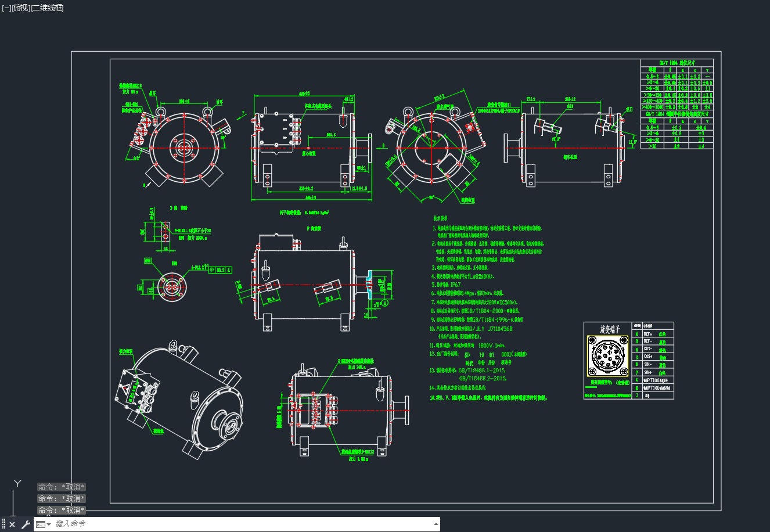Open command line customization wrench
Image resolution: width=770 pixels, height=532 pixels.
(x=26, y=524)
